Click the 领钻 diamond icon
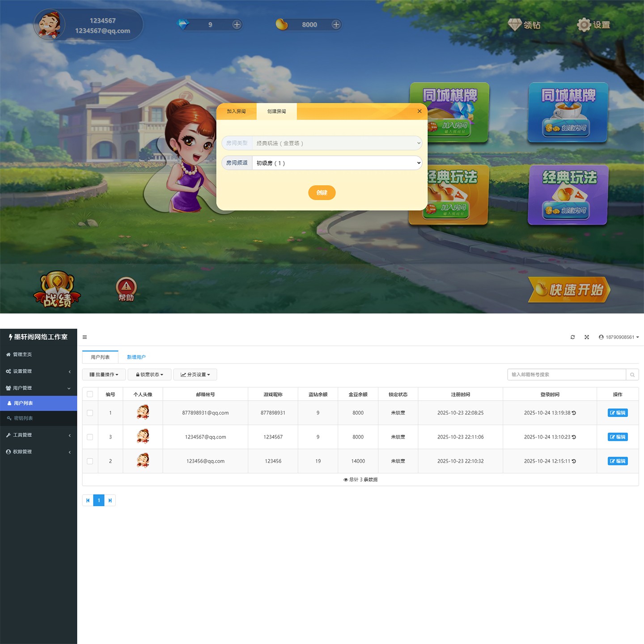The height and width of the screenshot is (644, 644). pyautogui.click(x=515, y=25)
